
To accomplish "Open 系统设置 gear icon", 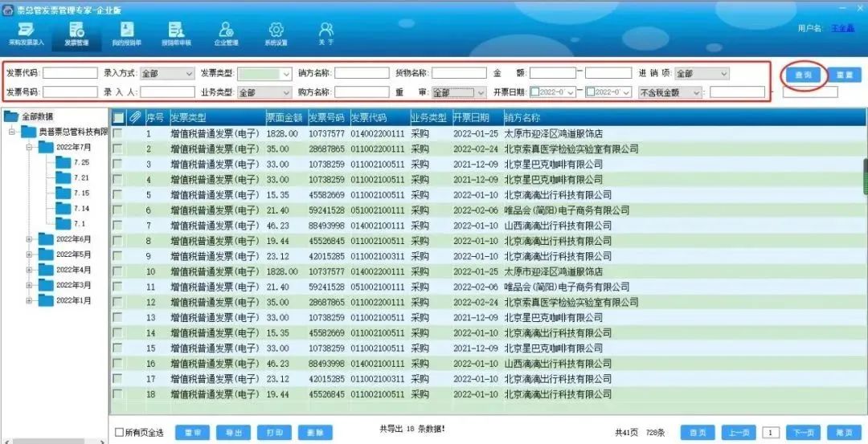I will point(276,33).
